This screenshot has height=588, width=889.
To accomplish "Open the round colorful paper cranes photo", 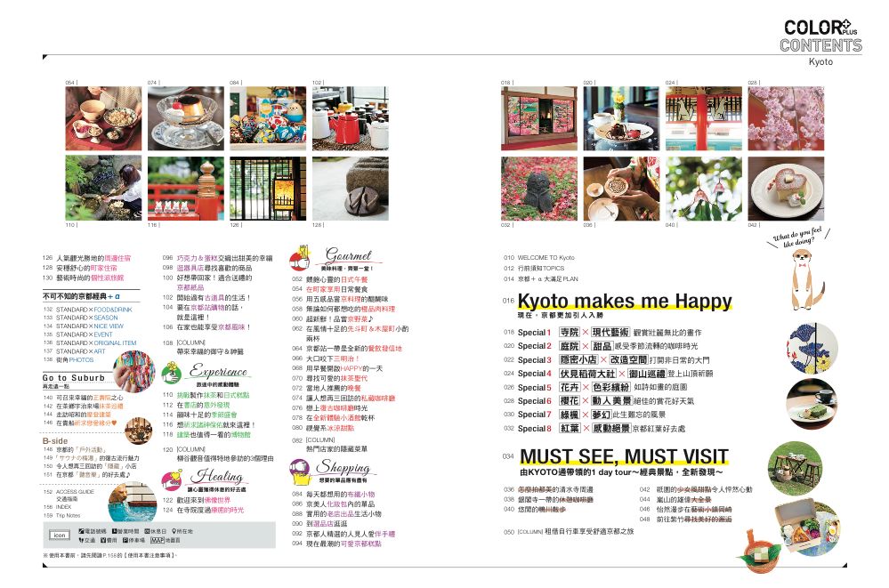I will click(x=133, y=372).
